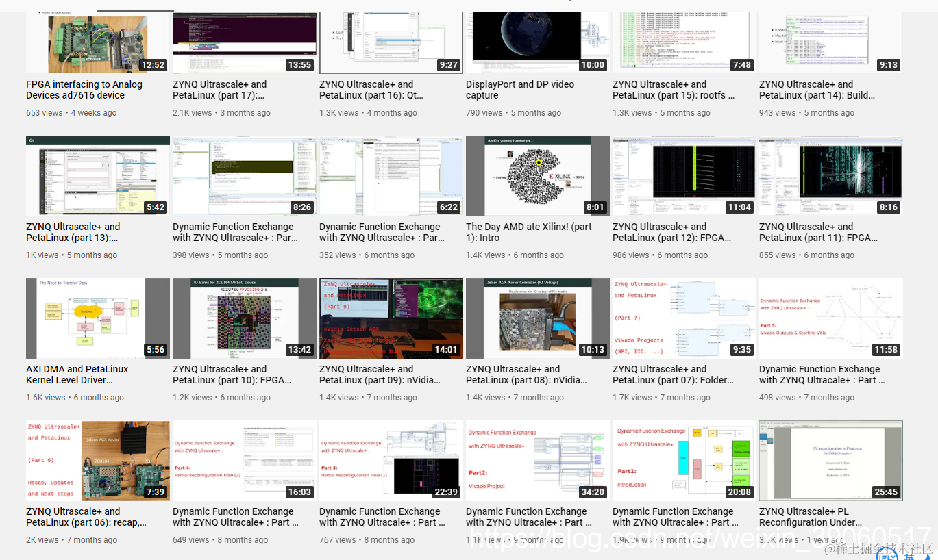938x560 pixels.
Task: Open Dynamic Function Exchange title with 398 views
Action: tap(235, 232)
